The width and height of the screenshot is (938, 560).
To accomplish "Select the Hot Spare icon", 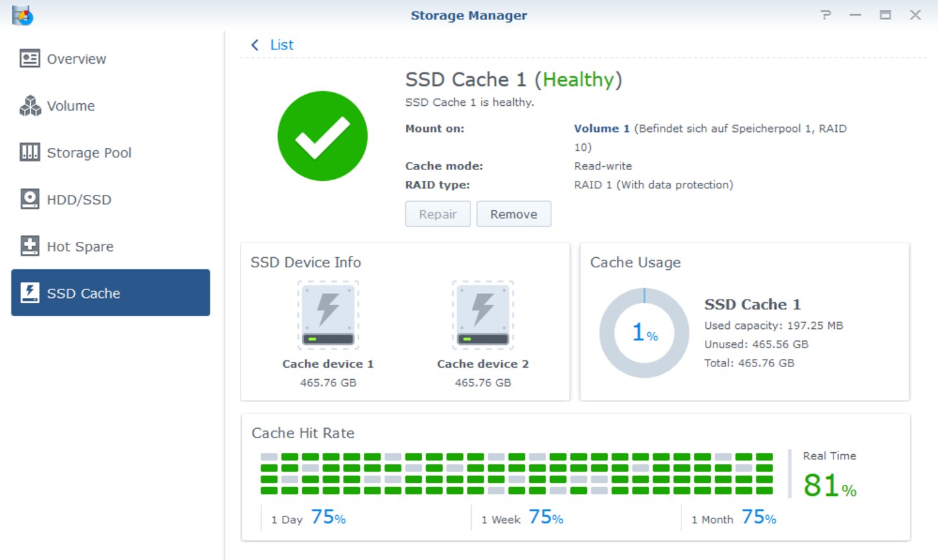I will pyautogui.click(x=29, y=246).
